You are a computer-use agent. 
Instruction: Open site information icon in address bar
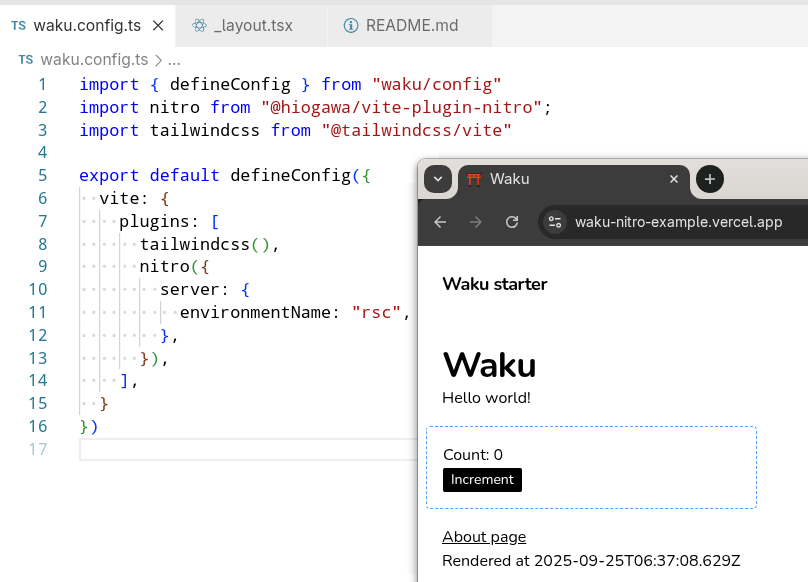point(555,222)
